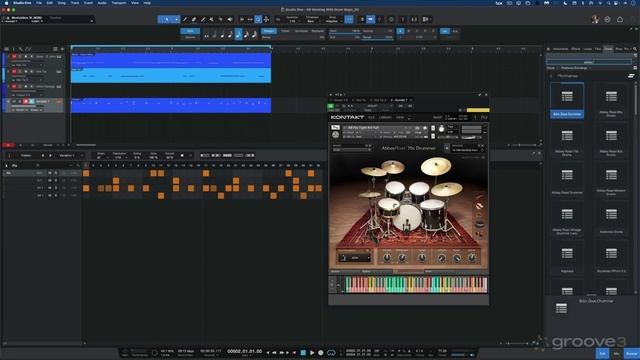Select the Straight quantize button
640x360 pixels.
(x=269, y=31)
